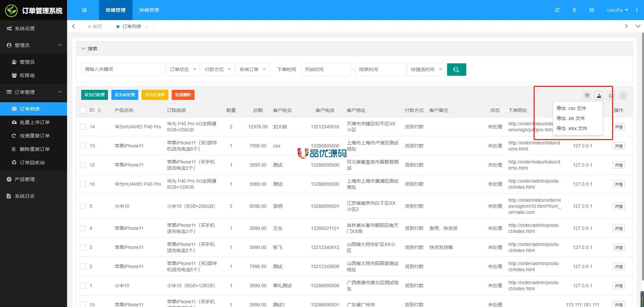Click the export icon above the table
This screenshot has width=644, height=307.
(x=599, y=96)
